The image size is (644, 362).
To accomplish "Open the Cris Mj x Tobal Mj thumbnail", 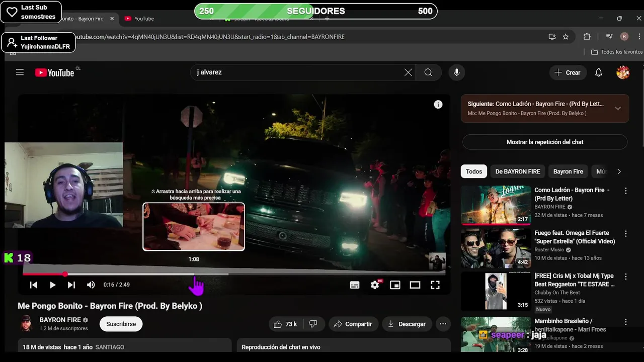I will pos(496,292).
